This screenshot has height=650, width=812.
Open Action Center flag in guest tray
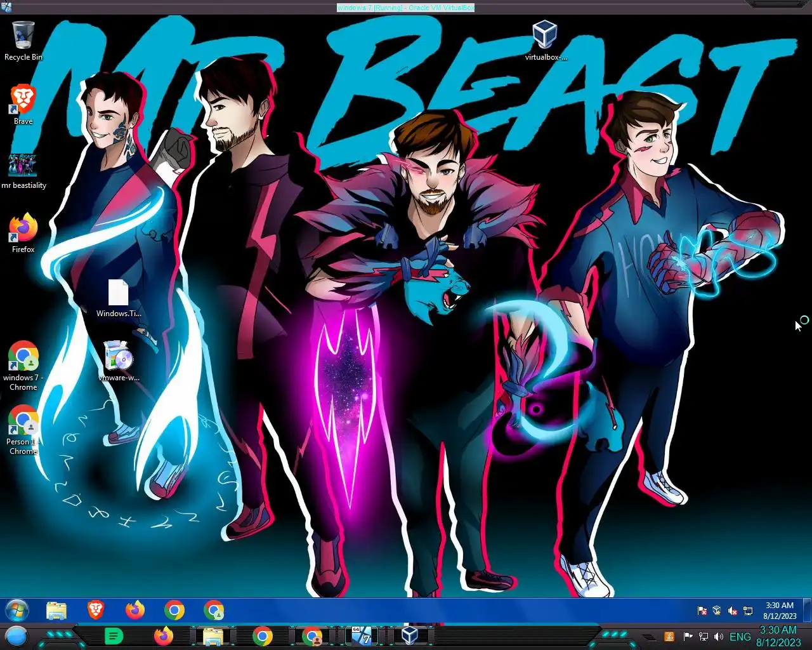click(x=702, y=611)
